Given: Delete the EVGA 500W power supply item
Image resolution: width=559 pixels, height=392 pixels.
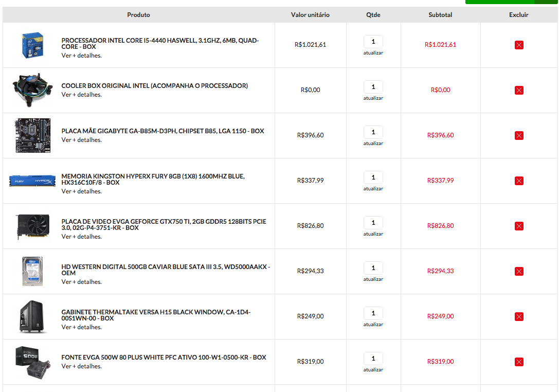Looking at the screenshot, I should coord(519,362).
